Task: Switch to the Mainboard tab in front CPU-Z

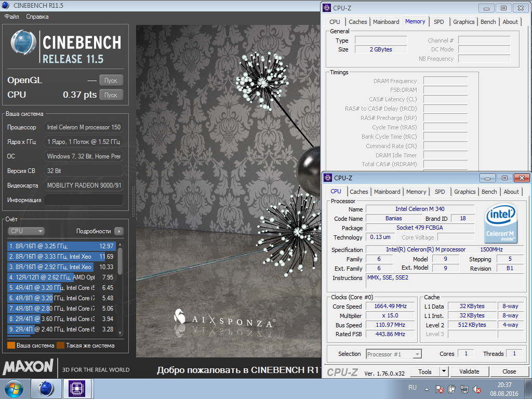Action: [x=387, y=192]
